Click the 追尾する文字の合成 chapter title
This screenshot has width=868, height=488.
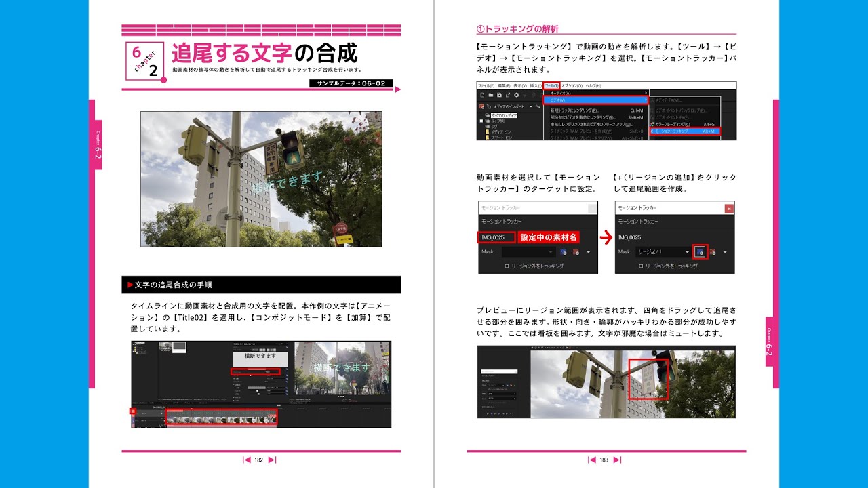pyautogui.click(x=264, y=54)
